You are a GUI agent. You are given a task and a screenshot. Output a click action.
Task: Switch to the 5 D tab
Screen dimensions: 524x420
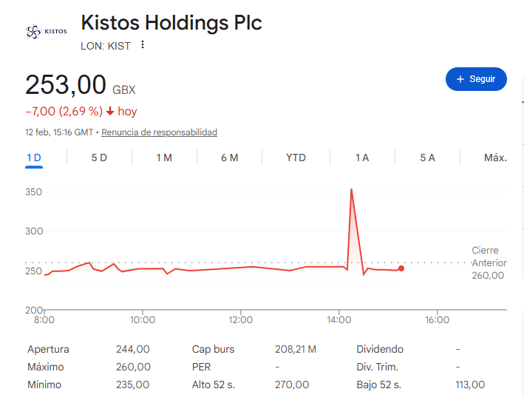(x=99, y=157)
